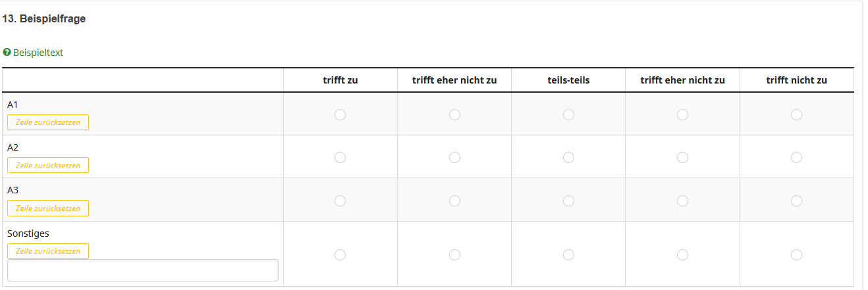Choose 'trifft zu' for Sonstiges row
This screenshot has height=290, width=868.
pos(340,254)
